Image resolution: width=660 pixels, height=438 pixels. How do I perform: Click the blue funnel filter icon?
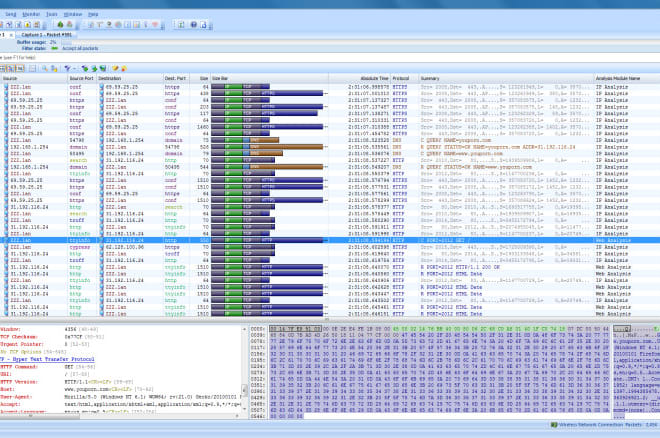[x=67, y=69]
